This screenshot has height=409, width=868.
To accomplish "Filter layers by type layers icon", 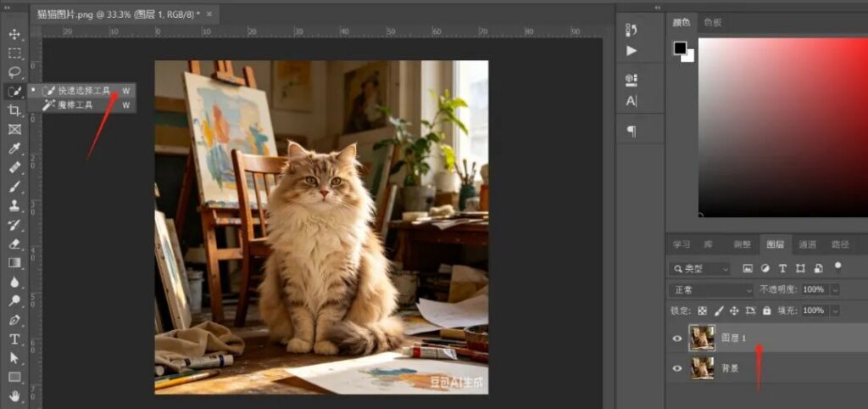I will pos(782,269).
